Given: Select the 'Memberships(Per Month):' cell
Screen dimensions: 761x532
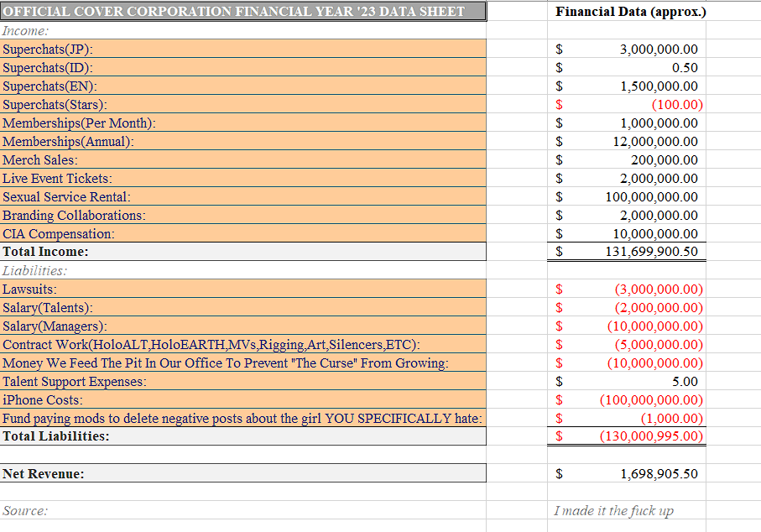Looking at the screenshot, I should [242, 123].
